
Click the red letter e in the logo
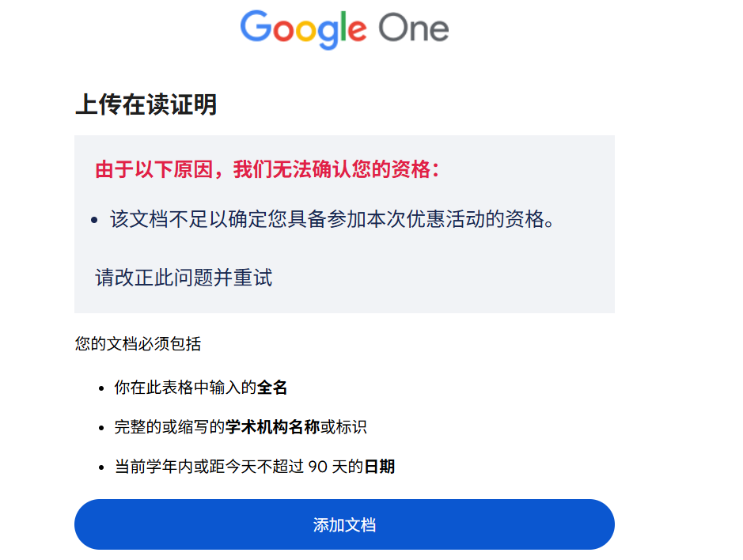pos(358,30)
